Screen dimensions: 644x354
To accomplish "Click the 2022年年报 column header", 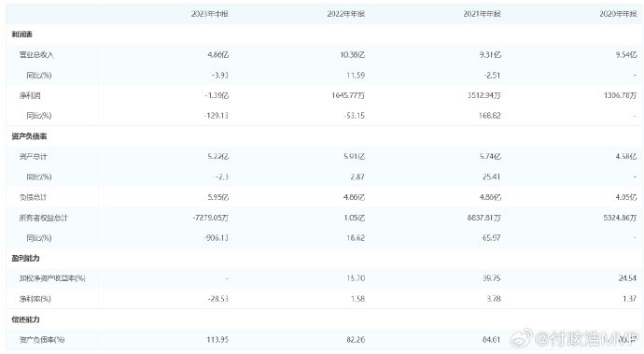I will tap(346, 14).
